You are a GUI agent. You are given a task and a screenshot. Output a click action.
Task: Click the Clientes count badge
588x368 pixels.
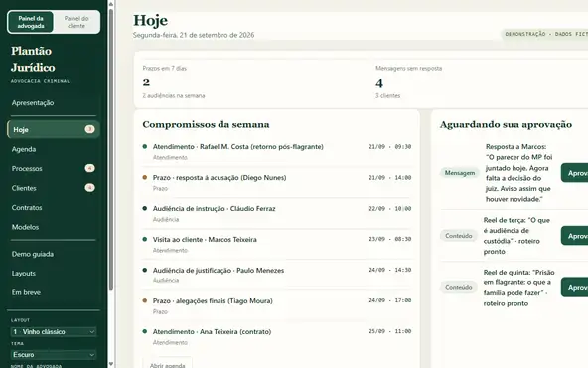[89, 187]
